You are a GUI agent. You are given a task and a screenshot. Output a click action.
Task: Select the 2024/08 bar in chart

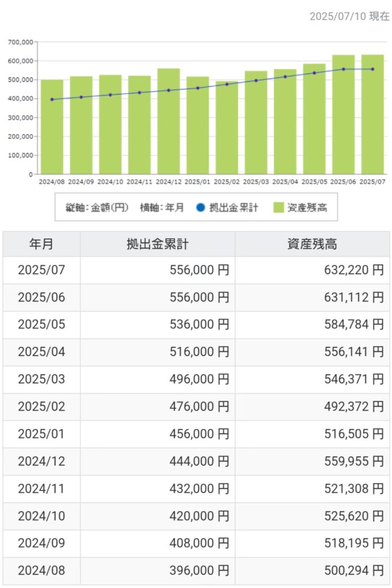(x=52, y=127)
